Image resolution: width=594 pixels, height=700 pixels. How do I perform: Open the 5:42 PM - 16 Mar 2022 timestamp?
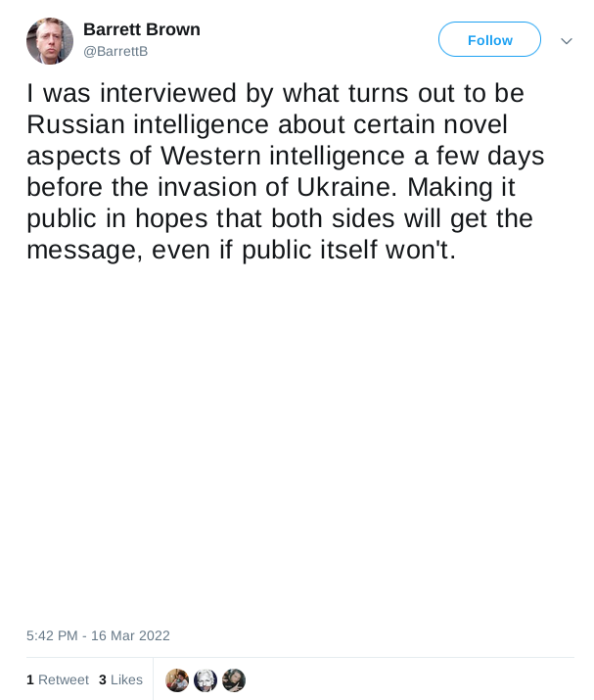(98, 635)
